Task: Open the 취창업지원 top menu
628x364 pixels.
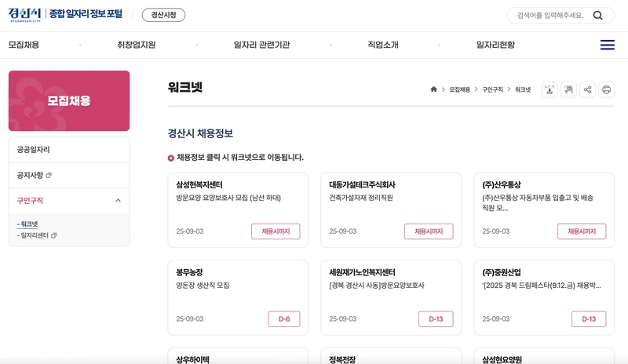Action: (x=136, y=45)
